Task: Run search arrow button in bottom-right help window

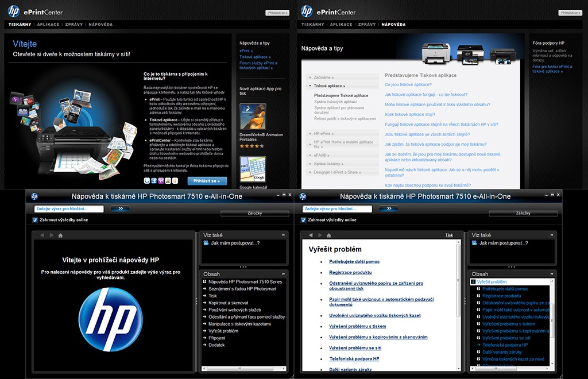Action: (389, 208)
